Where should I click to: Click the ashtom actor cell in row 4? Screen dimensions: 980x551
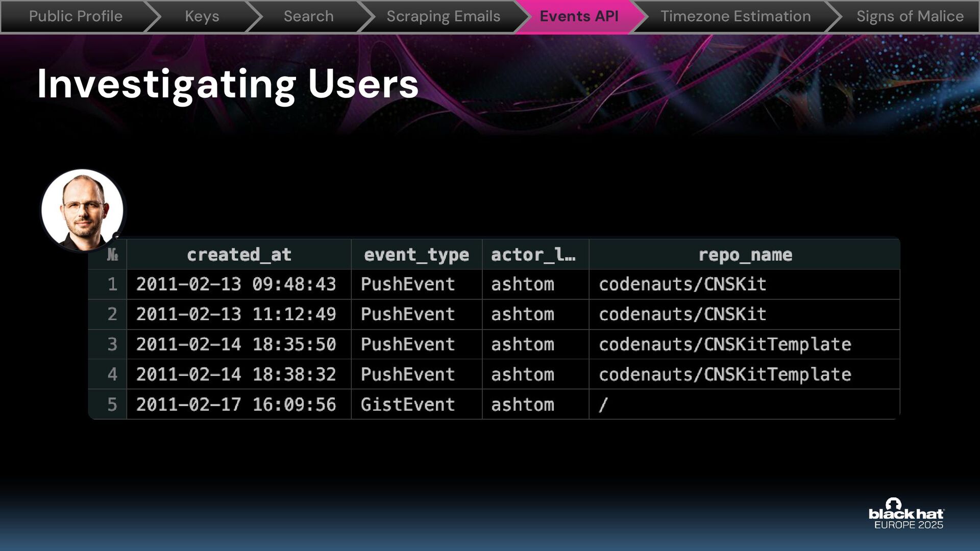[x=522, y=374]
